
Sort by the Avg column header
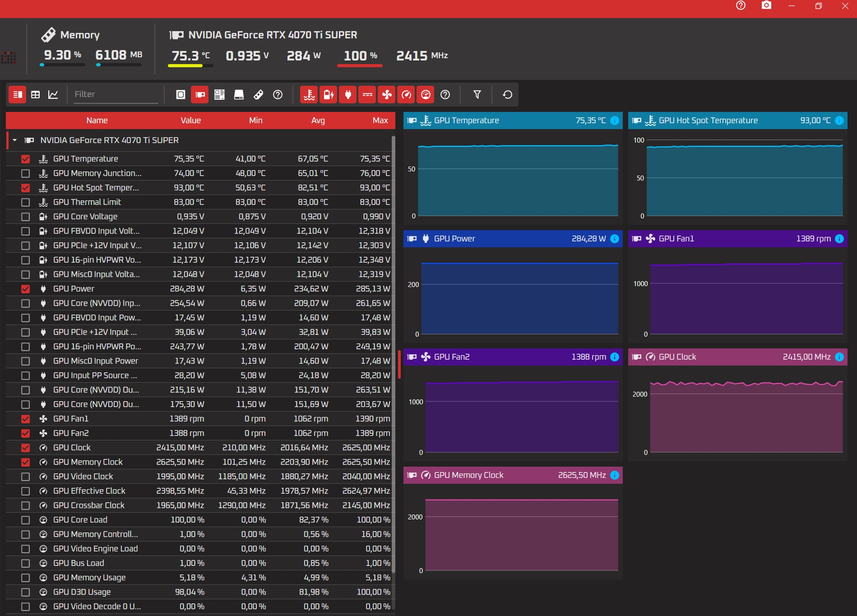[x=318, y=120]
